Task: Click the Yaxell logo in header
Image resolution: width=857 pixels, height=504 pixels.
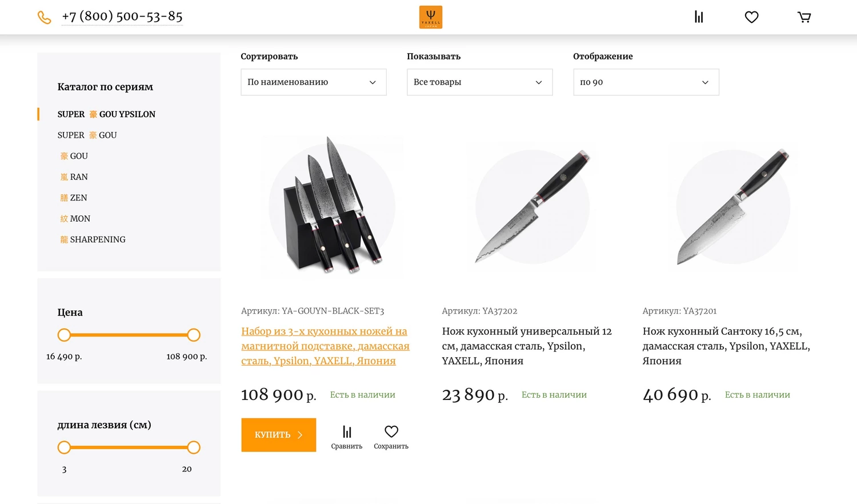Action: coord(430,17)
